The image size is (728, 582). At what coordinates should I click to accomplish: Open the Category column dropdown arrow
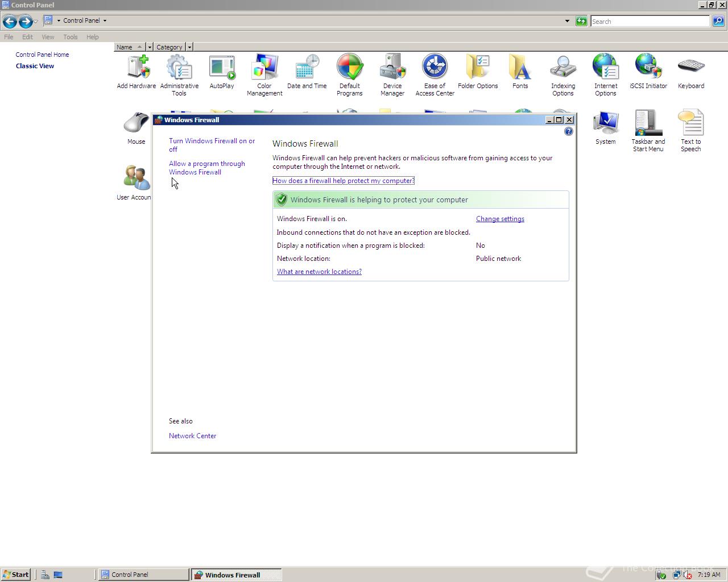pyautogui.click(x=189, y=47)
